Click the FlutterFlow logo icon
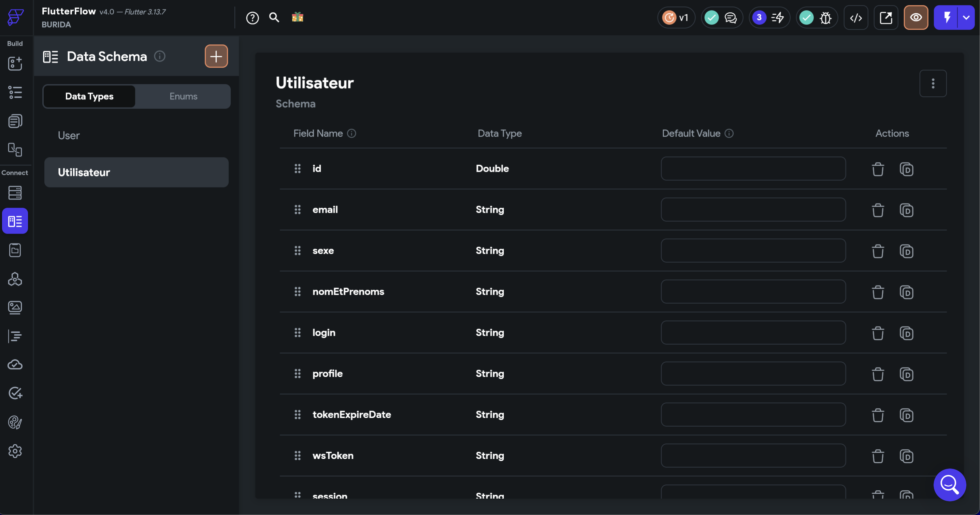The height and width of the screenshot is (515, 980). coord(16,17)
